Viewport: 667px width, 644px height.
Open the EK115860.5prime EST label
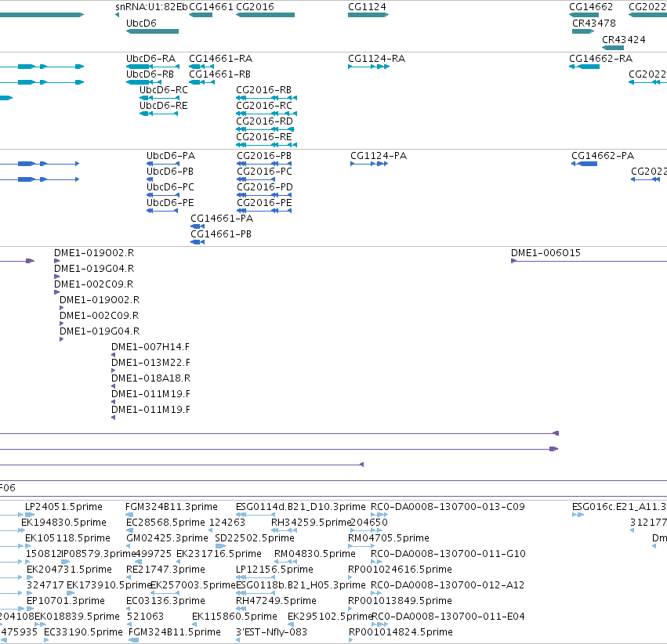pos(234,617)
